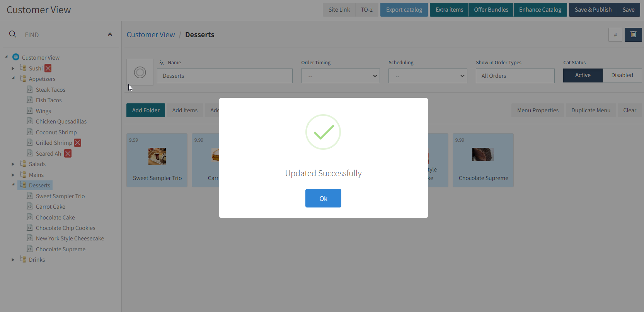The width and height of the screenshot is (644, 312).
Task: Expand the Salads folder in tree
Action: tap(13, 164)
